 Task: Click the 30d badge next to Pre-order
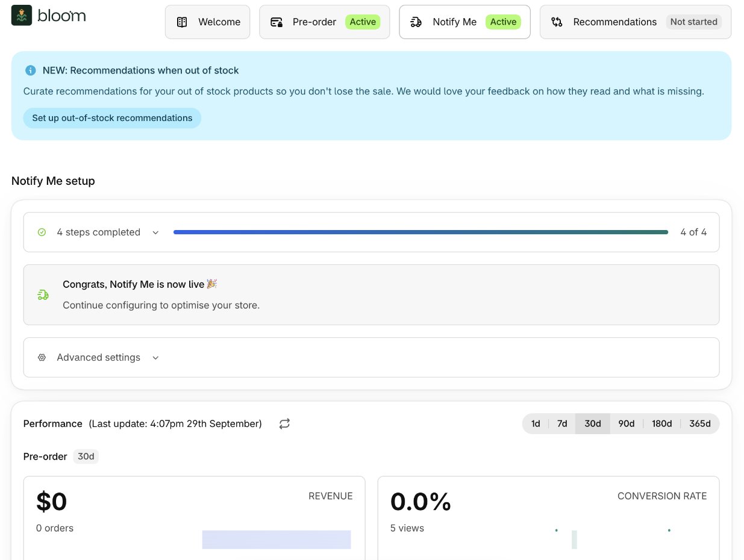(x=86, y=456)
